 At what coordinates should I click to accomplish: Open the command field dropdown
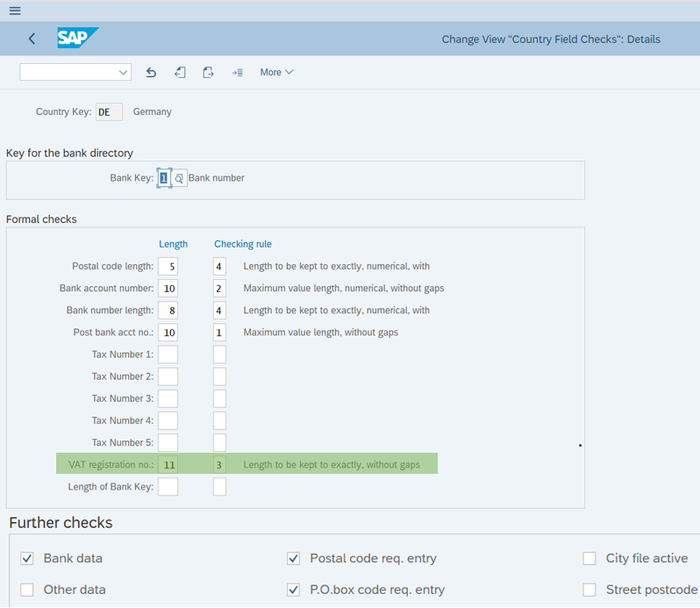(122, 73)
